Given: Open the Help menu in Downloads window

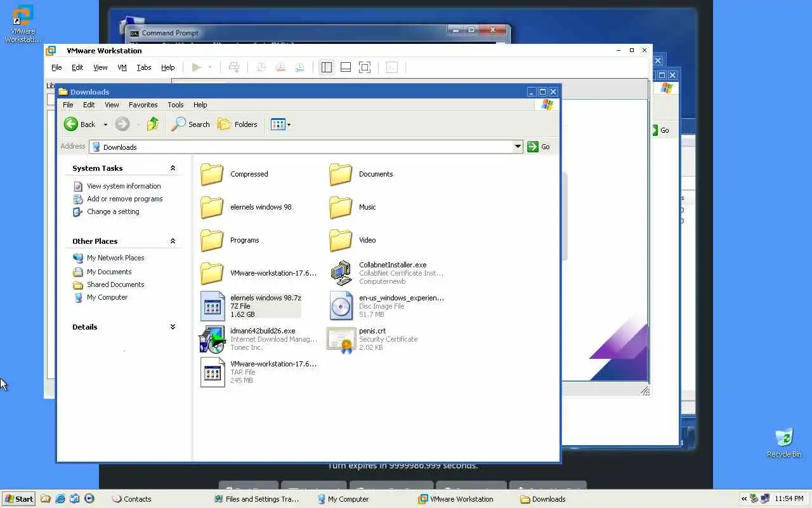Looking at the screenshot, I should (x=200, y=105).
